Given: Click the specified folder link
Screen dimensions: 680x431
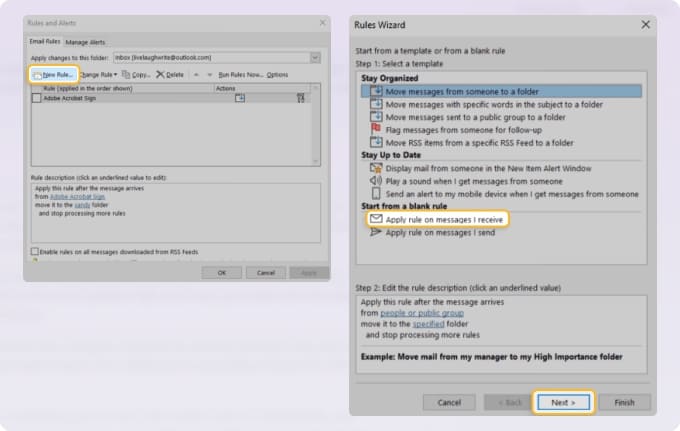Looking at the screenshot, I should (428, 324).
